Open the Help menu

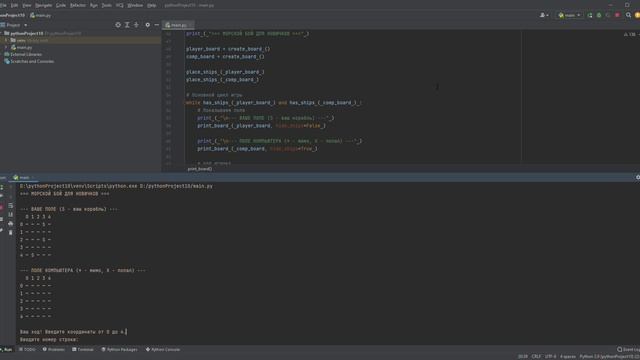151,5
